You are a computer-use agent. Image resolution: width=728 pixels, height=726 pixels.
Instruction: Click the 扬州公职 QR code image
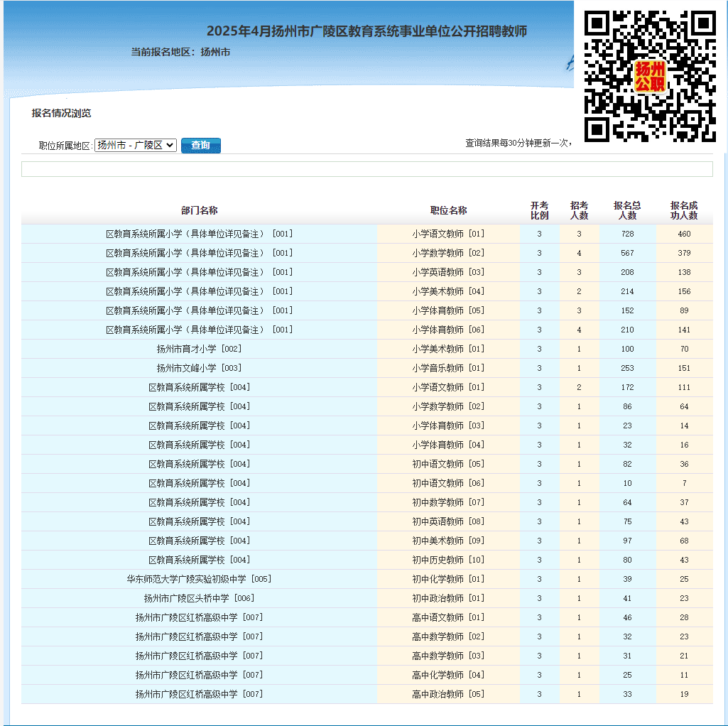point(650,77)
